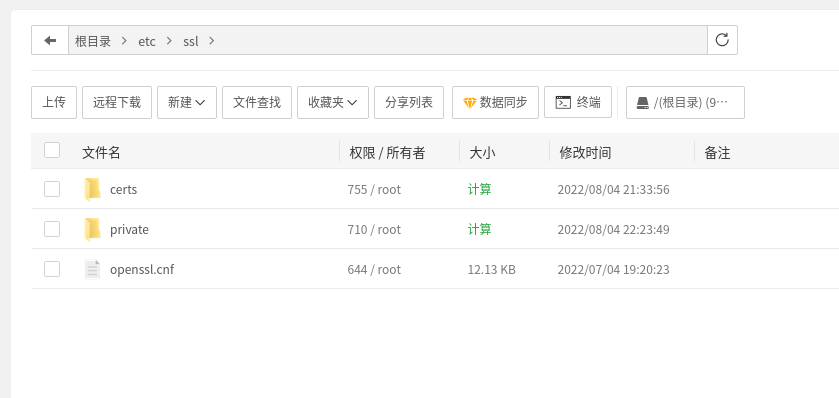Select the /(根目录) disk button
This screenshot has width=839, height=398.
pos(685,102)
